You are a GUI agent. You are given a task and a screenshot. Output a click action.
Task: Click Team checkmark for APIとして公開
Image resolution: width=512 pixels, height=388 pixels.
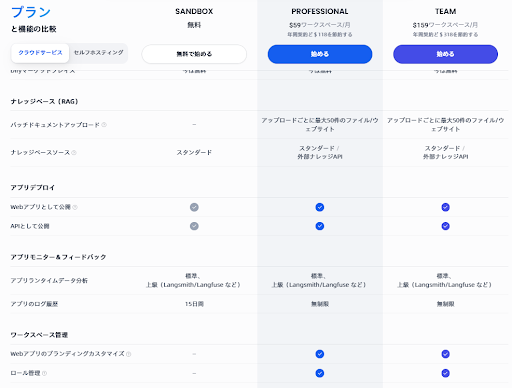[x=445, y=226]
